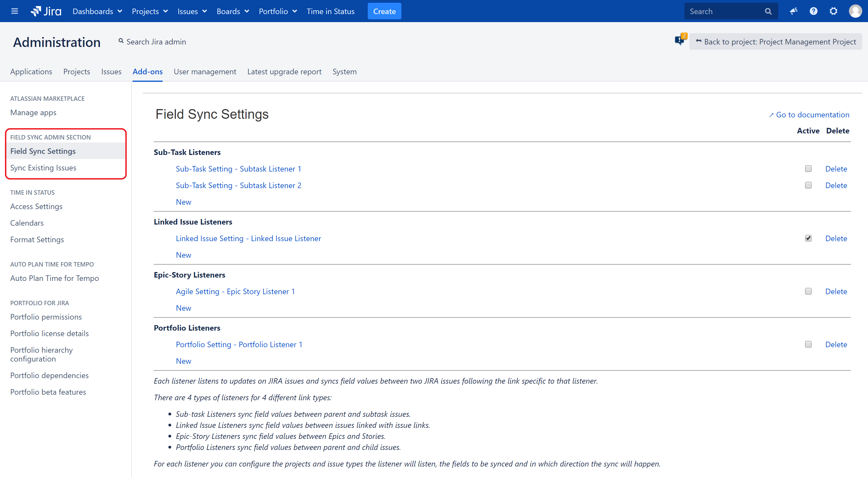868x477 pixels.
Task: Click the blue Create button
Action: pyautogui.click(x=384, y=11)
